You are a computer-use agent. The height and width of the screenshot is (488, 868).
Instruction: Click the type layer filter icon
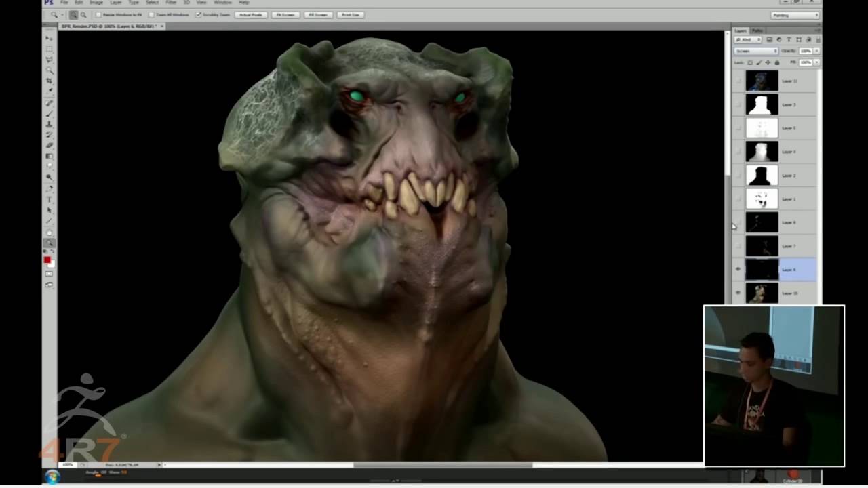tap(789, 39)
